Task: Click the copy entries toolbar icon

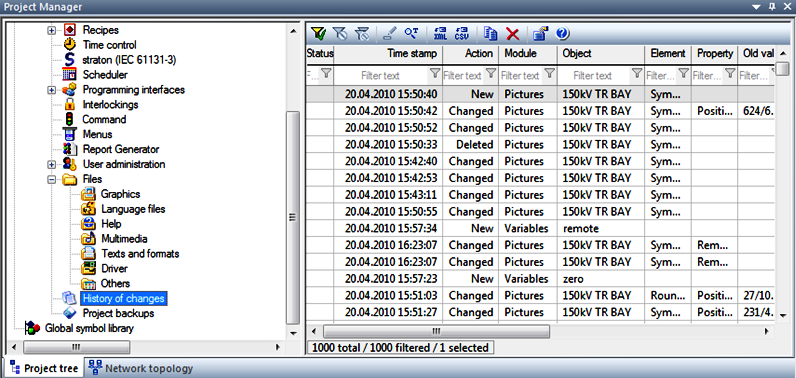Action: [x=490, y=34]
